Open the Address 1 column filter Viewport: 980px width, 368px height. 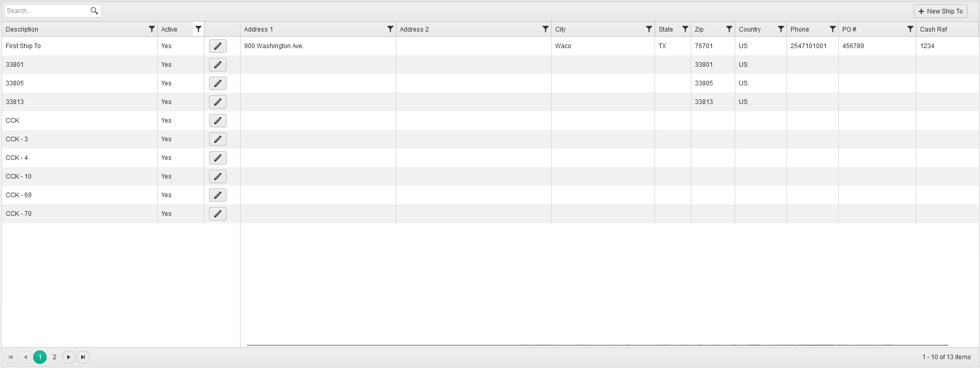coord(390,30)
